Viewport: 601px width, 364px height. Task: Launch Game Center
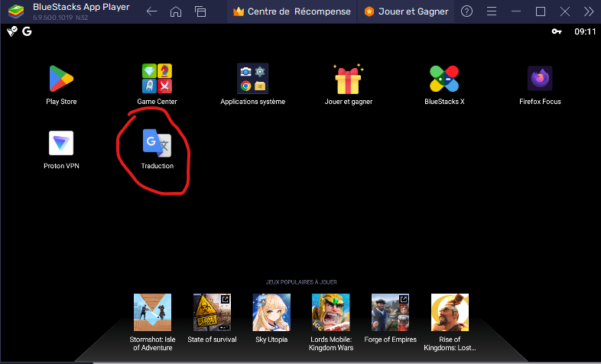click(157, 79)
